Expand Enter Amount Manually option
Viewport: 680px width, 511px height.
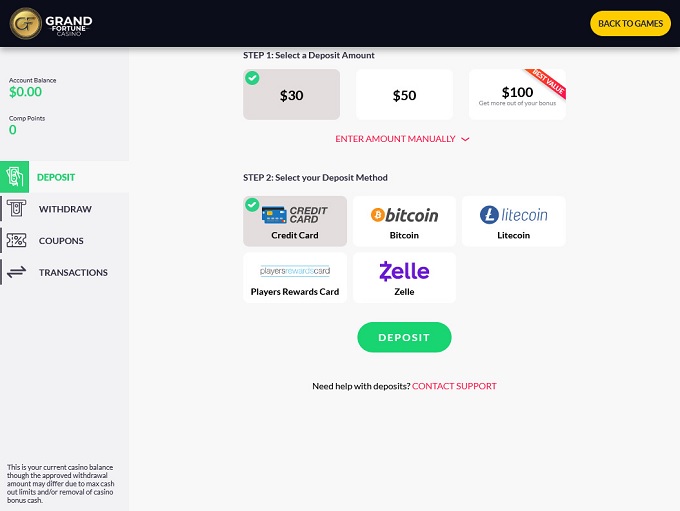pyautogui.click(x=396, y=139)
